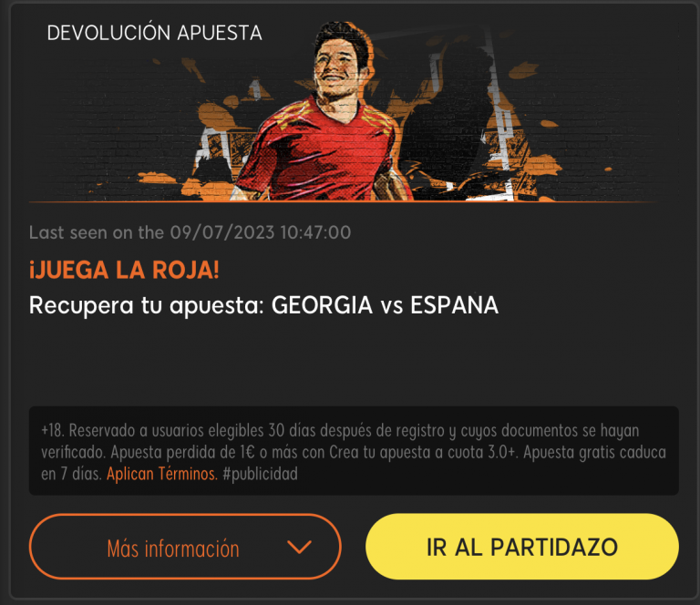The image size is (700, 605).
Task: Click the +18 age restriction marker
Action: pyautogui.click(x=53, y=431)
